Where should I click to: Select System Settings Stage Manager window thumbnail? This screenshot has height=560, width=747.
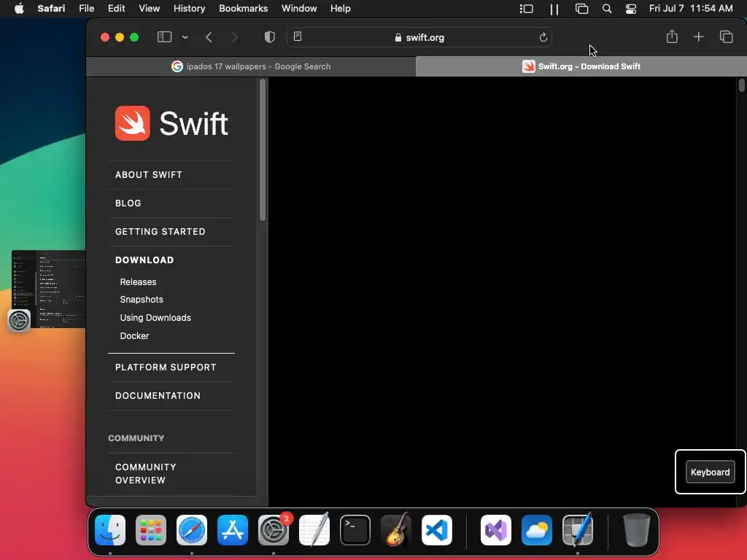47,289
